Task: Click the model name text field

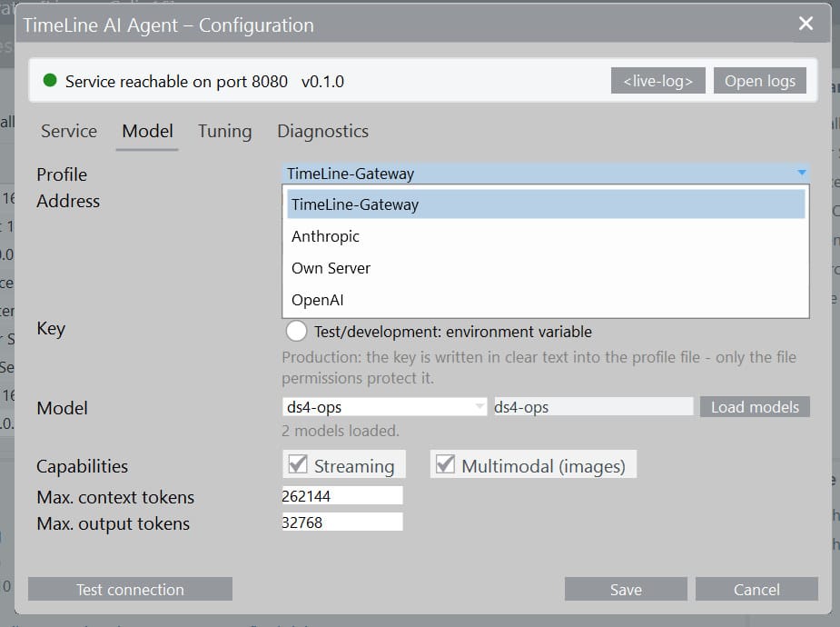Action: [x=593, y=407]
